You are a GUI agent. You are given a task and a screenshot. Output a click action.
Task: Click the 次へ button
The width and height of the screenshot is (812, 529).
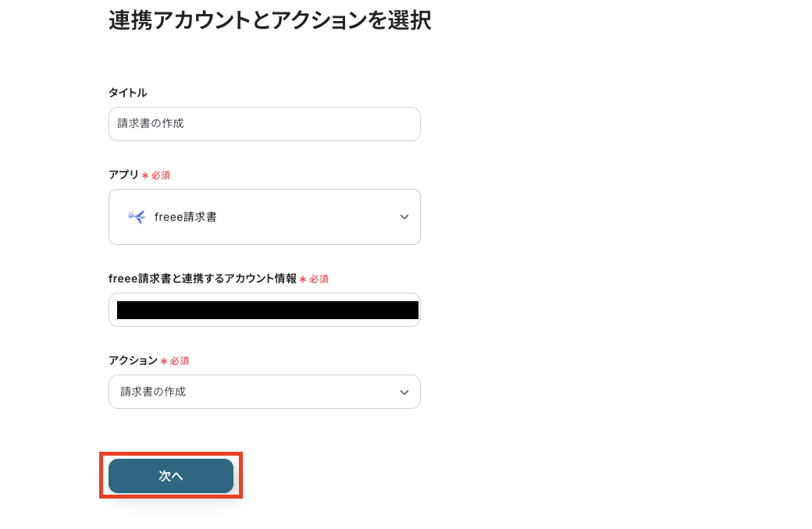(x=170, y=476)
